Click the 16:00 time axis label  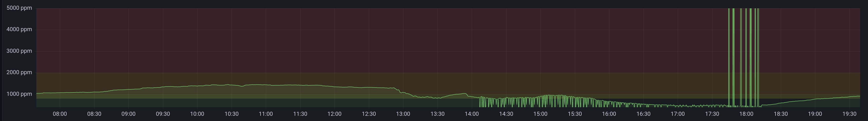(x=609, y=114)
